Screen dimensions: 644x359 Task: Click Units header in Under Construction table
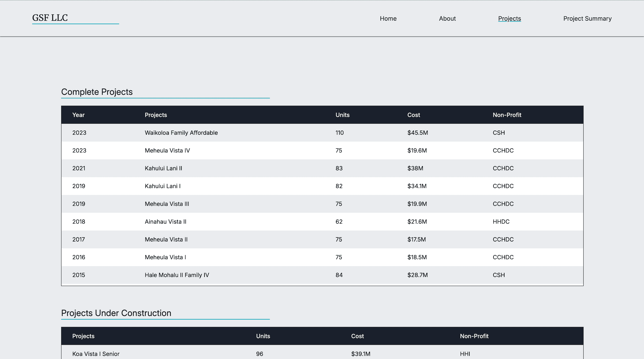(263, 336)
